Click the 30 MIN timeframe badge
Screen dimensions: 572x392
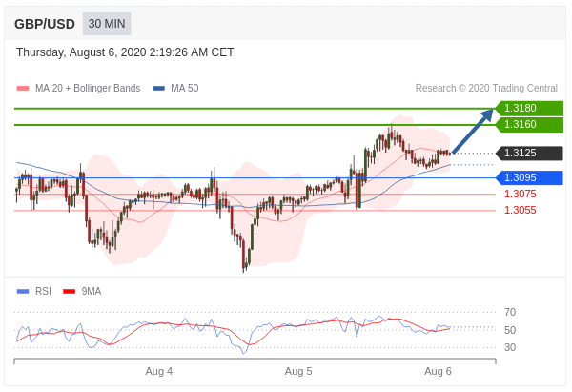[107, 24]
